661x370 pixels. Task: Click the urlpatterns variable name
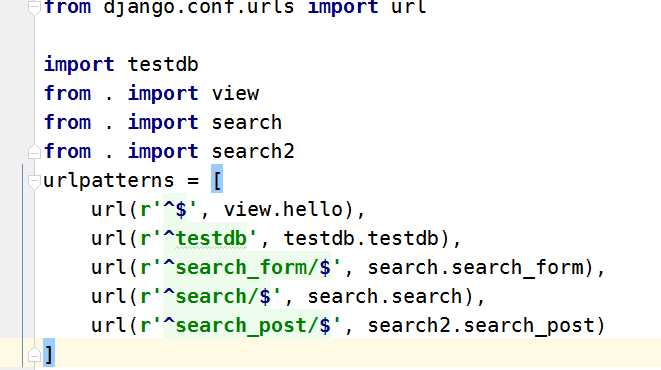108,181
